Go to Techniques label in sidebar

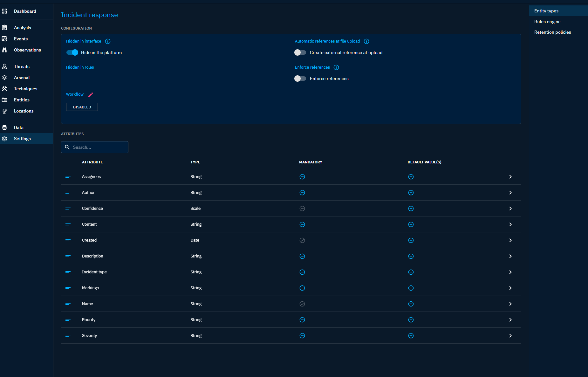(25, 89)
